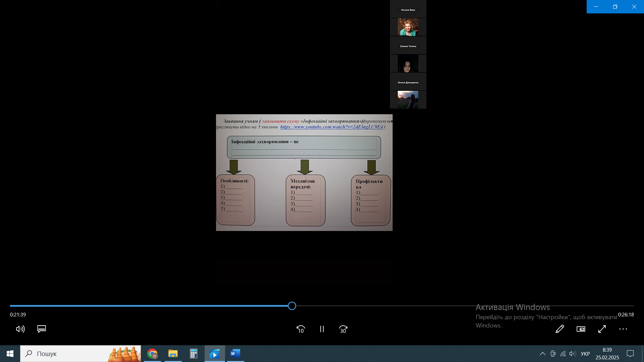Mute the video volume
This screenshot has height=362, width=644.
(20, 329)
